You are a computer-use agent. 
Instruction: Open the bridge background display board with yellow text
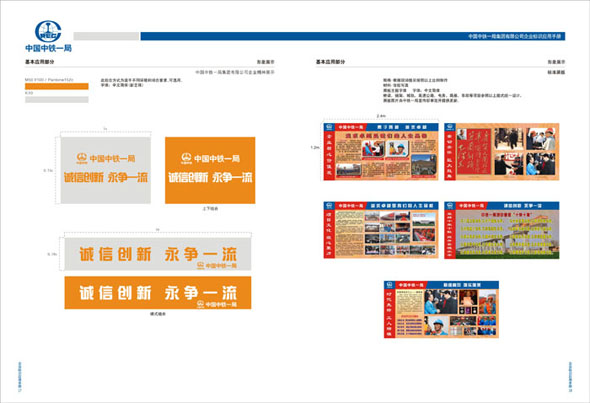coord(502,230)
